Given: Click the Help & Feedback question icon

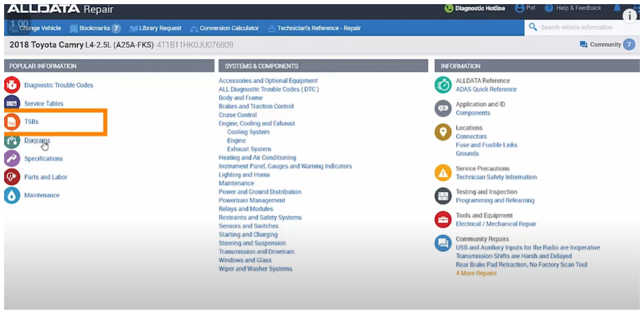Looking at the screenshot, I should point(549,8).
